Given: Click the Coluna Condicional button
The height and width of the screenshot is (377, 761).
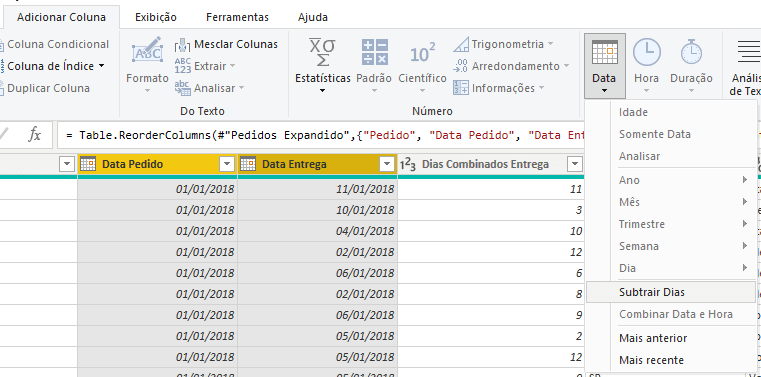Looking at the screenshot, I should pyautogui.click(x=54, y=44).
